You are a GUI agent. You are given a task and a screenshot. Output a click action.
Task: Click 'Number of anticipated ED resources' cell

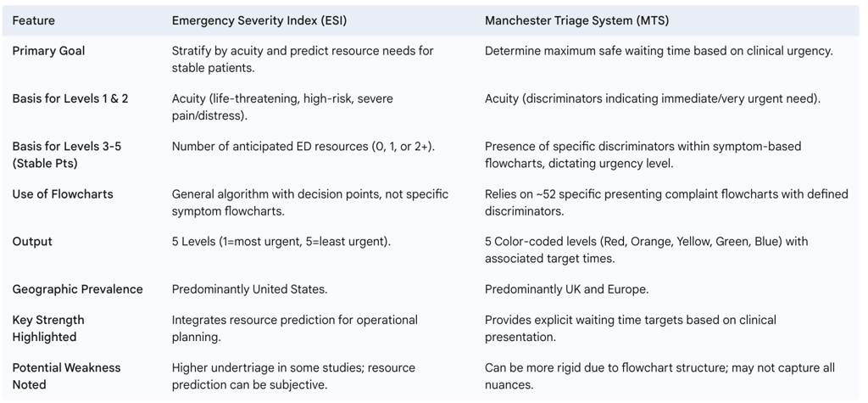[303, 146]
